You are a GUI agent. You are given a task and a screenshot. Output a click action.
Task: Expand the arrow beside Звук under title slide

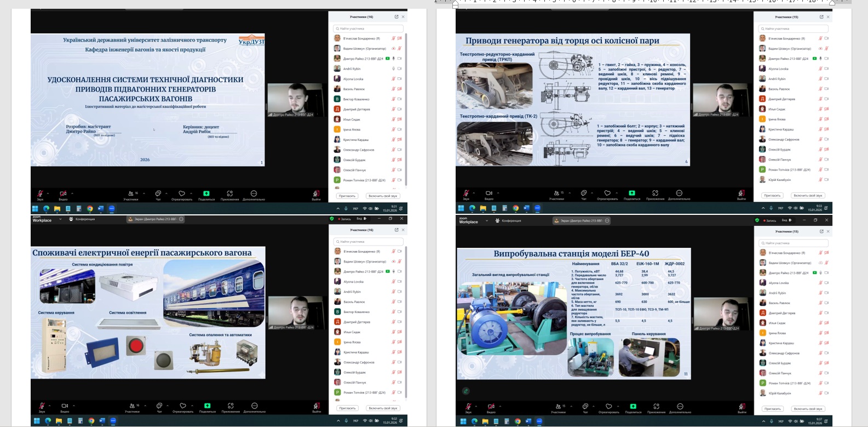48,193
